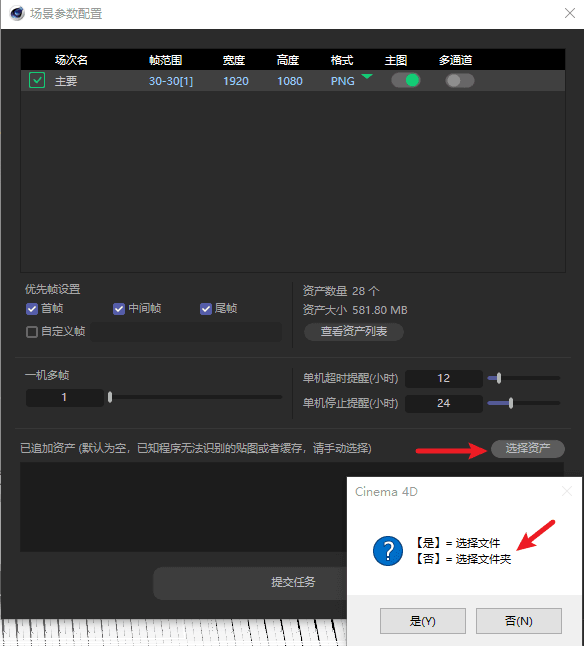Screen dimensions: 584x646
Task: Click the 单机超时提醒 slider handle
Action: pos(499,378)
